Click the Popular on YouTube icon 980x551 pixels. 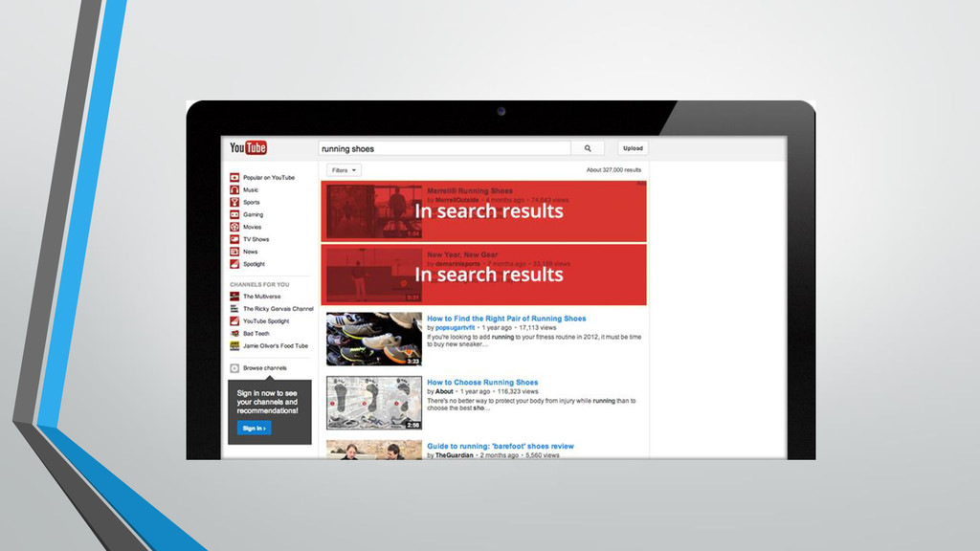click(x=234, y=177)
